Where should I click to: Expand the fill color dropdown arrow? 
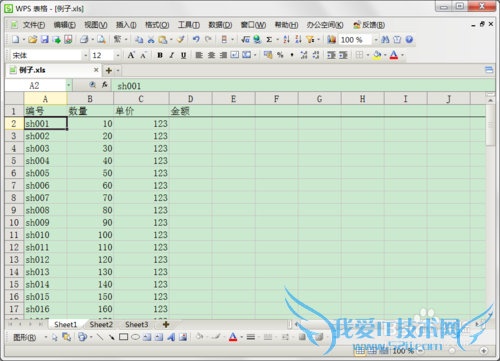point(385,55)
